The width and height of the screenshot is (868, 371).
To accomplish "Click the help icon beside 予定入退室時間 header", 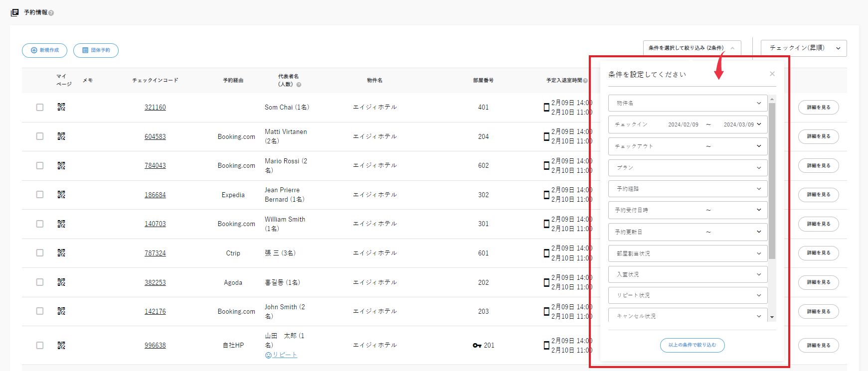I will tap(585, 81).
